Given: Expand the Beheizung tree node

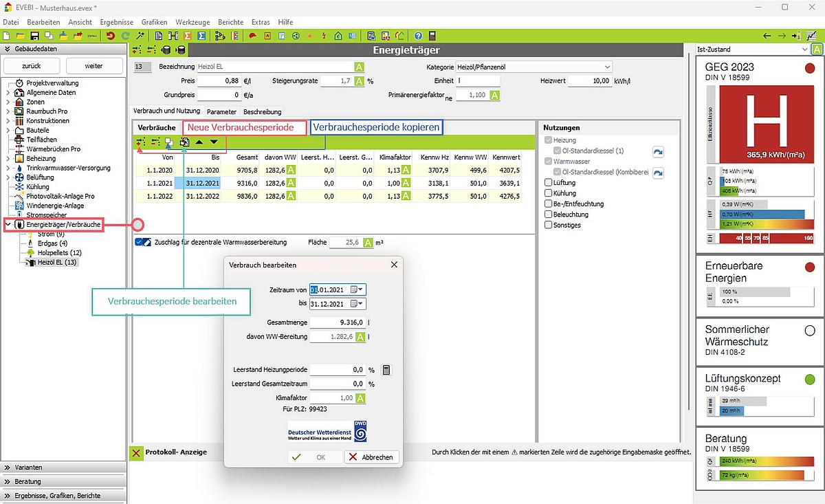Looking at the screenshot, I should point(8,158).
